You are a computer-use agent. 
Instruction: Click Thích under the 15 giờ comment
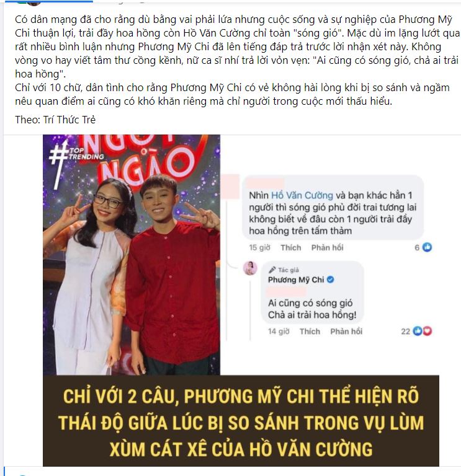(291, 248)
